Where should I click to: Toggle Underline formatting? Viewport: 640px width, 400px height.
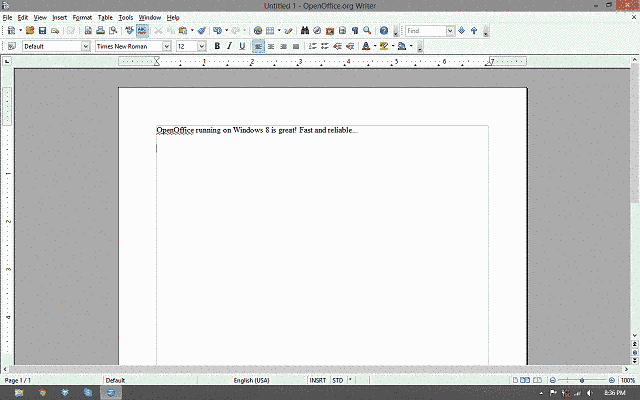242,46
